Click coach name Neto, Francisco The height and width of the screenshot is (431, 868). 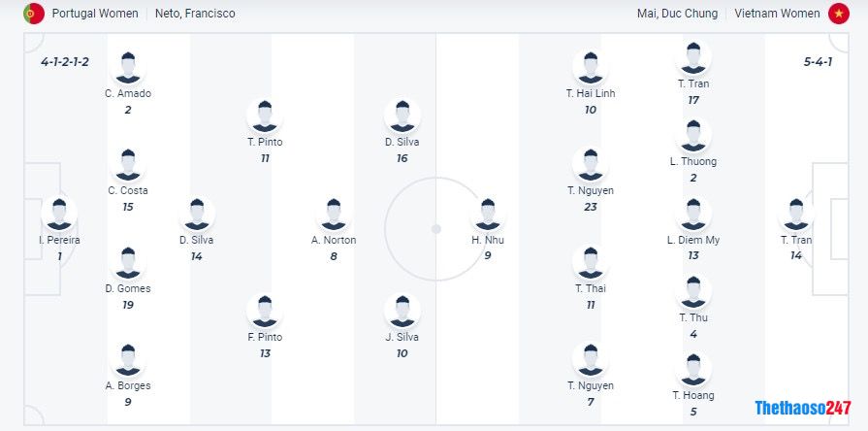click(195, 14)
